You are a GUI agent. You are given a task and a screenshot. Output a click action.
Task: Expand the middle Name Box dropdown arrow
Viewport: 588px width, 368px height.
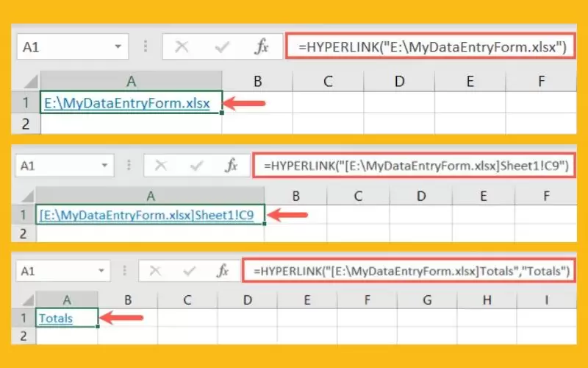(x=104, y=165)
